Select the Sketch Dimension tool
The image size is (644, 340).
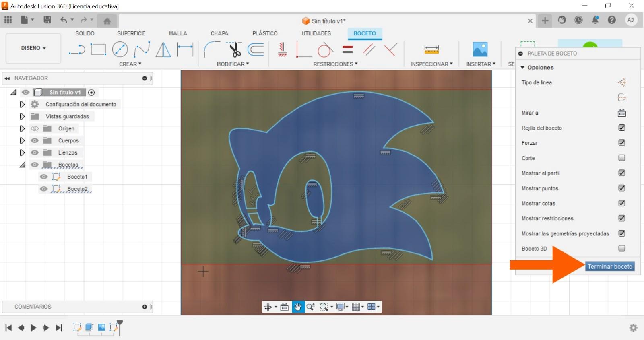pyautogui.click(x=185, y=49)
